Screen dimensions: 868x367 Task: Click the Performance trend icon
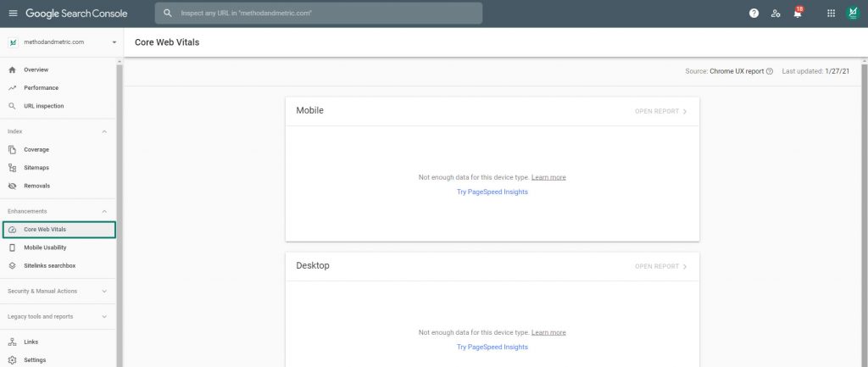tap(12, 88)
